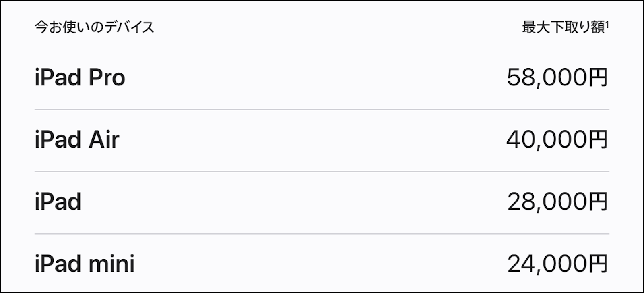This screenshot has width=644, height=293.
Task: Click the divider line below iPad Pro
Action: point(322,109)
